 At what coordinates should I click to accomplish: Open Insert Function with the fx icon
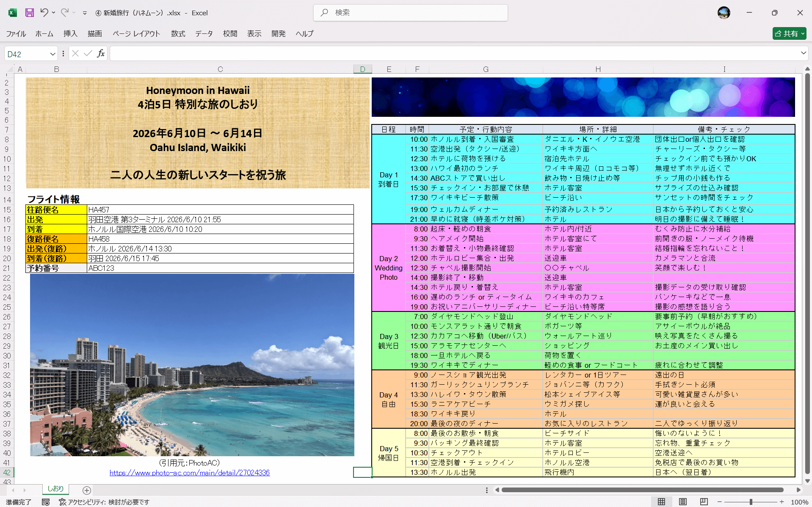tap(100, 53)
